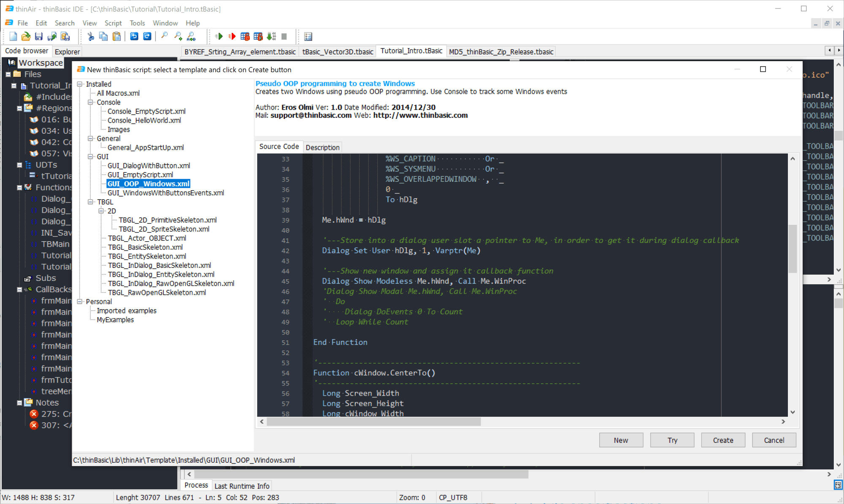Click the Workspace book icon
This screenshot has width=844, height=504.
point(12,63)
